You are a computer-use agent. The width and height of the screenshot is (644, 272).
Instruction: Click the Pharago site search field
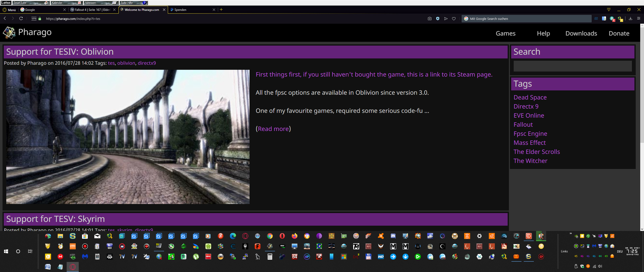572,66
